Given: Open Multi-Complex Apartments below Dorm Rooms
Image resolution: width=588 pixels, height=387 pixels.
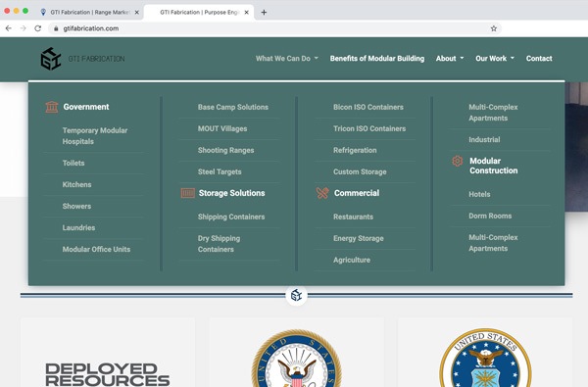Looking at the screenshot, I should [493, 243].
